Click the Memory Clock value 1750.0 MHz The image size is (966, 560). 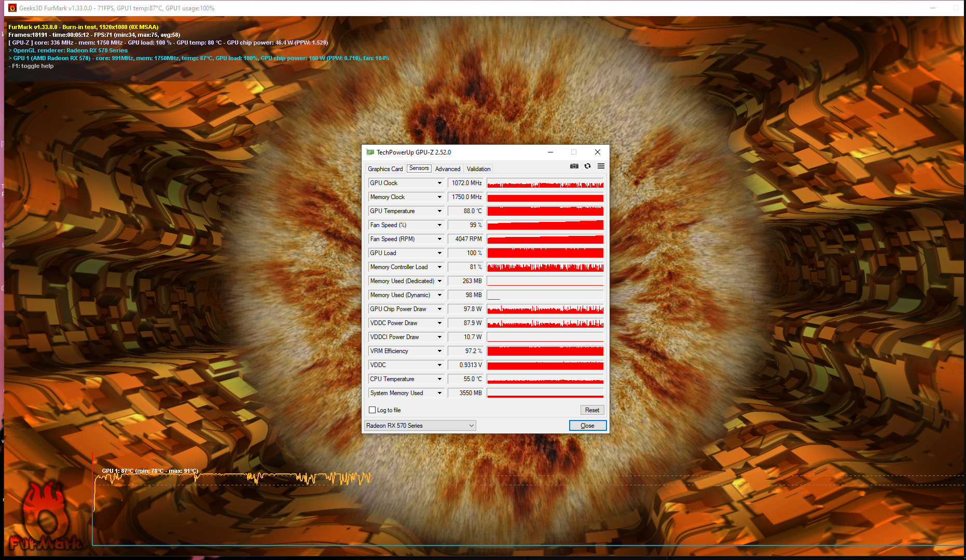click(466, 197)
